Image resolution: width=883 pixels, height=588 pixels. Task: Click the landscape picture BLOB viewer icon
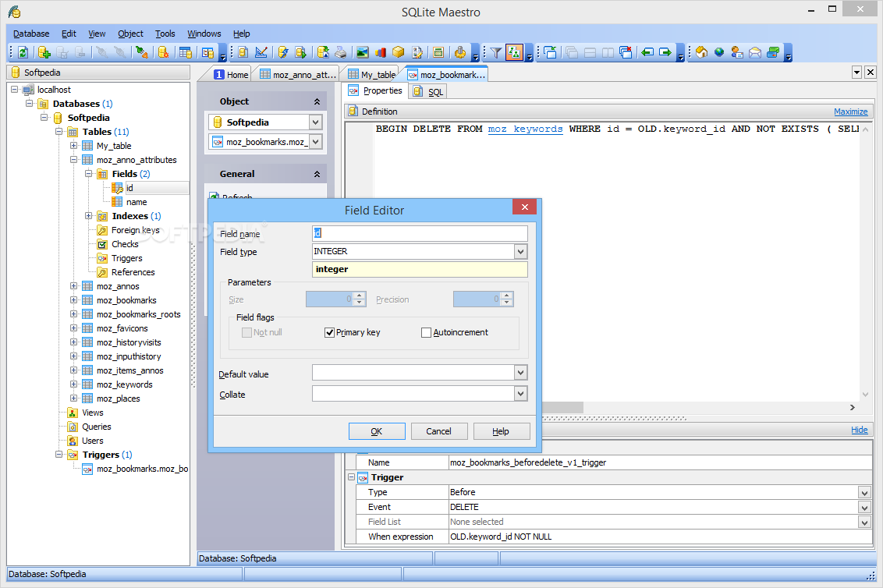click(362, 52)
